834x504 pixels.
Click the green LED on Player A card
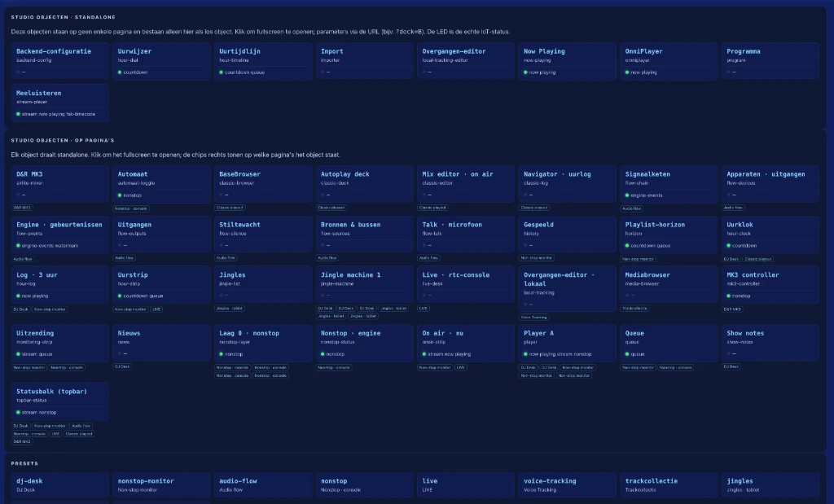pyautogui.click(x=525, y=354)
